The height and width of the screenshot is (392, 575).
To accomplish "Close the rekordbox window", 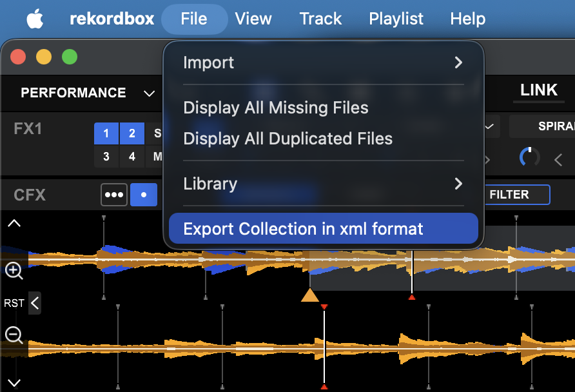I will pos(18,57).
